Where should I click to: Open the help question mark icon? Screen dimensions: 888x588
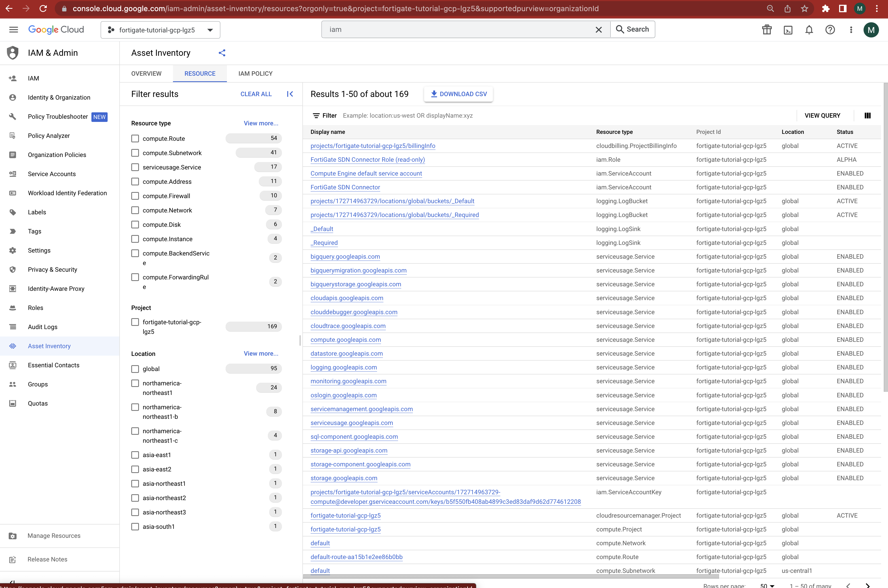[x=830, y=30]
